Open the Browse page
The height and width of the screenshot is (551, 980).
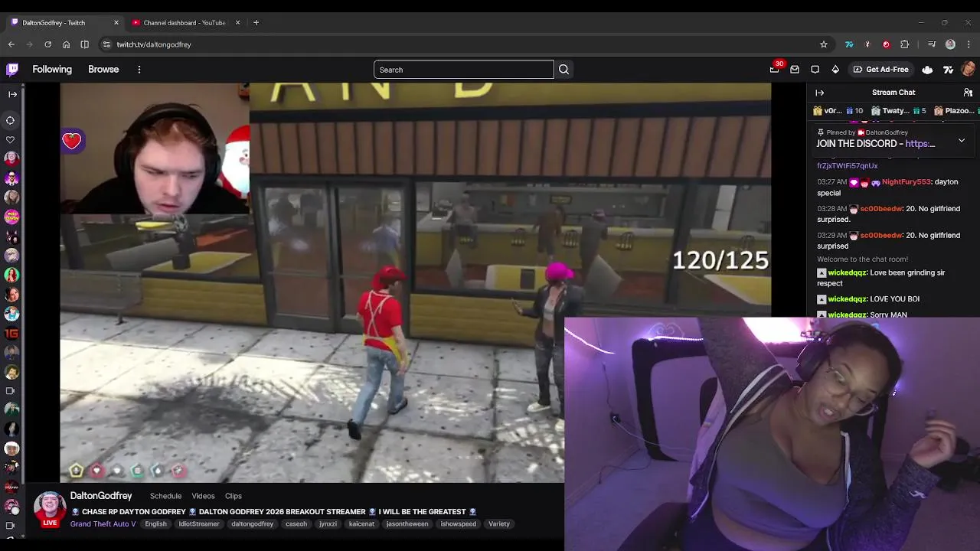(x=103, y=70)
